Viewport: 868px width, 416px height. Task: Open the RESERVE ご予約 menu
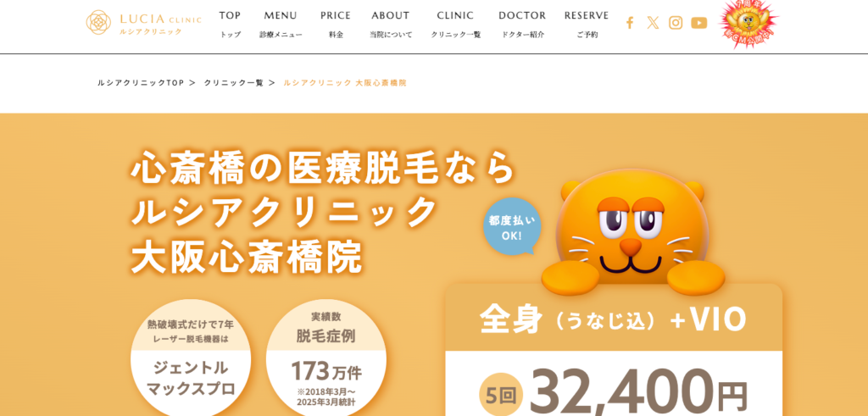coord(587,25)
